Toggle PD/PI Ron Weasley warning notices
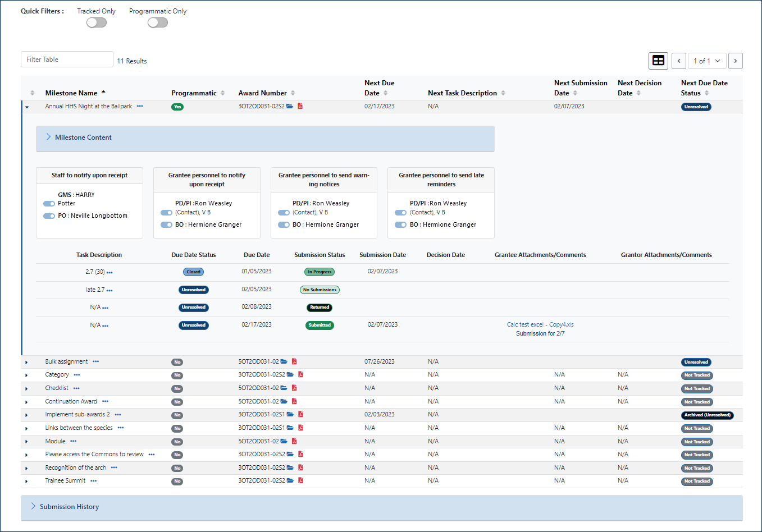 click(x=284, y=213)
